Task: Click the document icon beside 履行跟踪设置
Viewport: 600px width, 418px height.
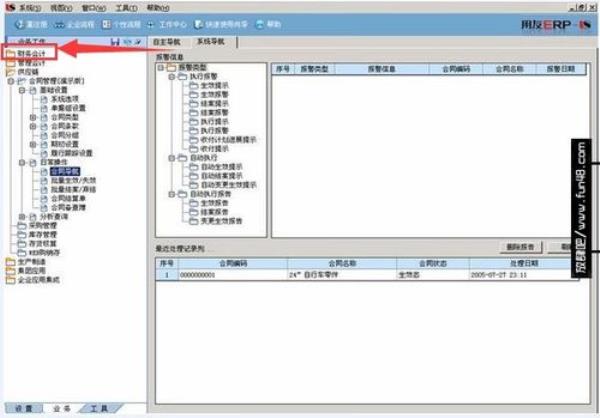Action: [x=44, y=153]
